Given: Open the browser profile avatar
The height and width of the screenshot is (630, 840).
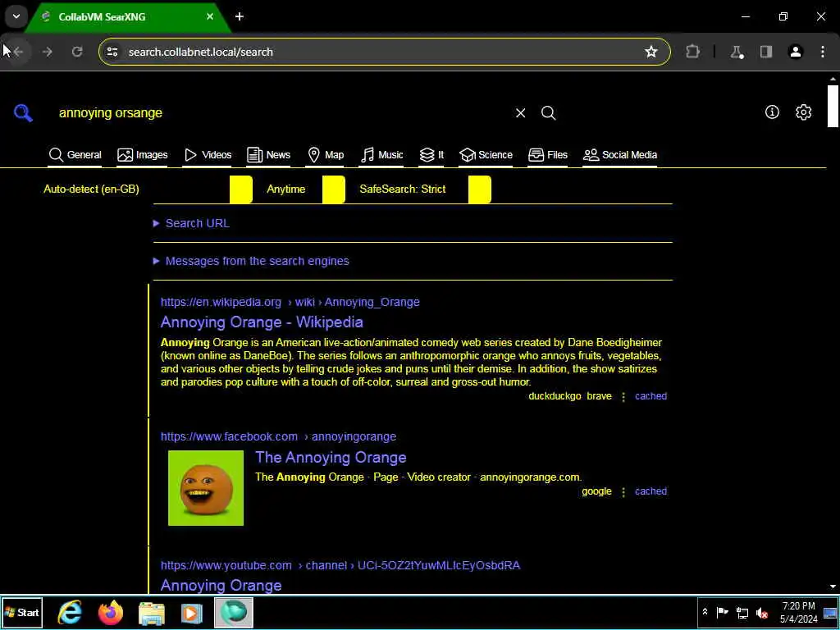Looking at the screenshot, I should tap(796, 52).
